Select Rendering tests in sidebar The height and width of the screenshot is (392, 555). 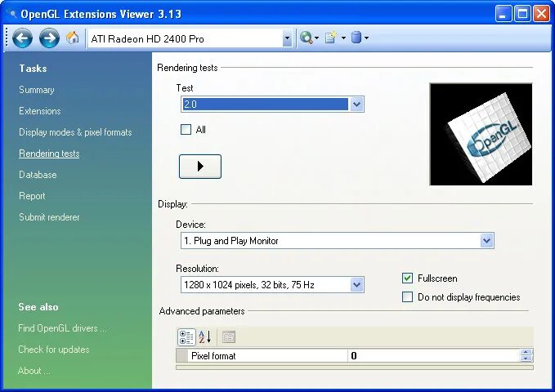point(49,154)
